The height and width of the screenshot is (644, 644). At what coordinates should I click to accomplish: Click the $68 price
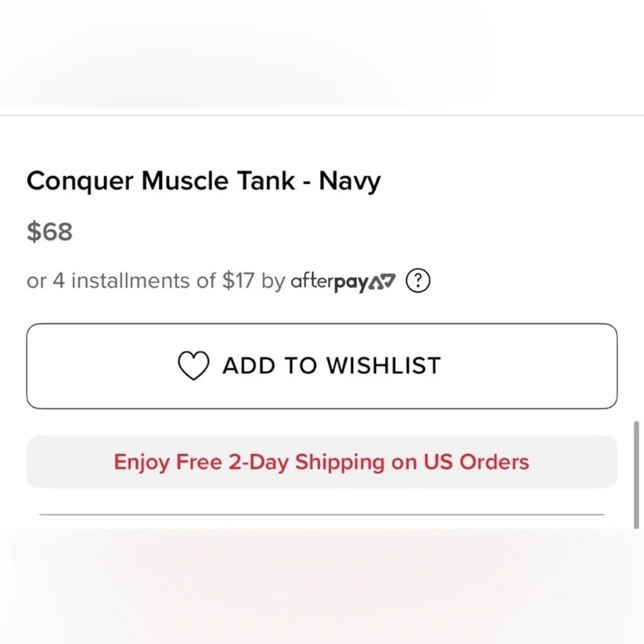click(50, 232)
